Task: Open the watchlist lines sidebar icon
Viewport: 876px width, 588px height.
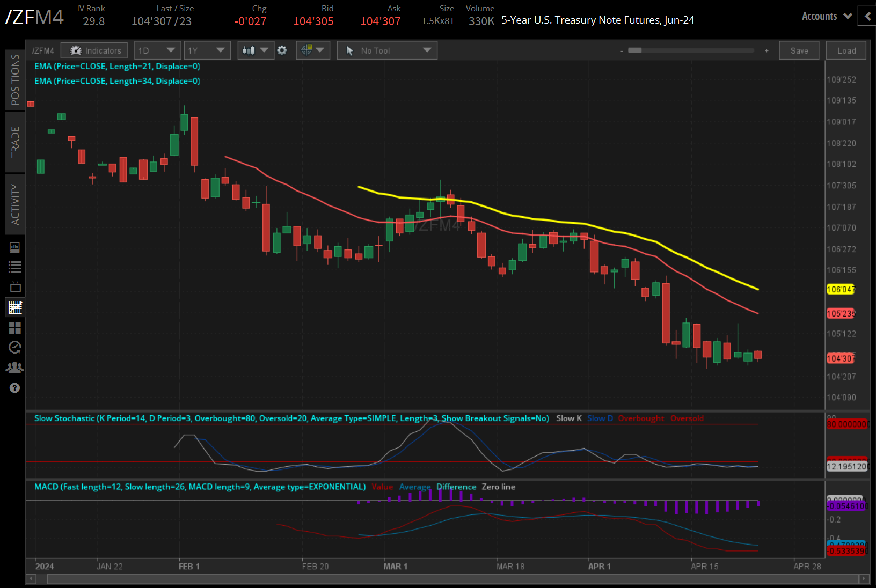Action: point(15,267)
